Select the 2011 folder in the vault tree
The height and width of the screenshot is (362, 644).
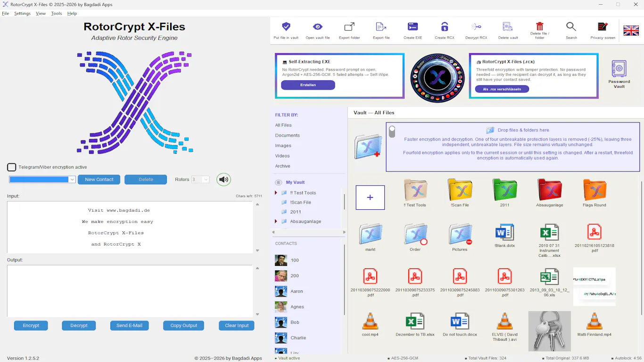coord(296,212)
